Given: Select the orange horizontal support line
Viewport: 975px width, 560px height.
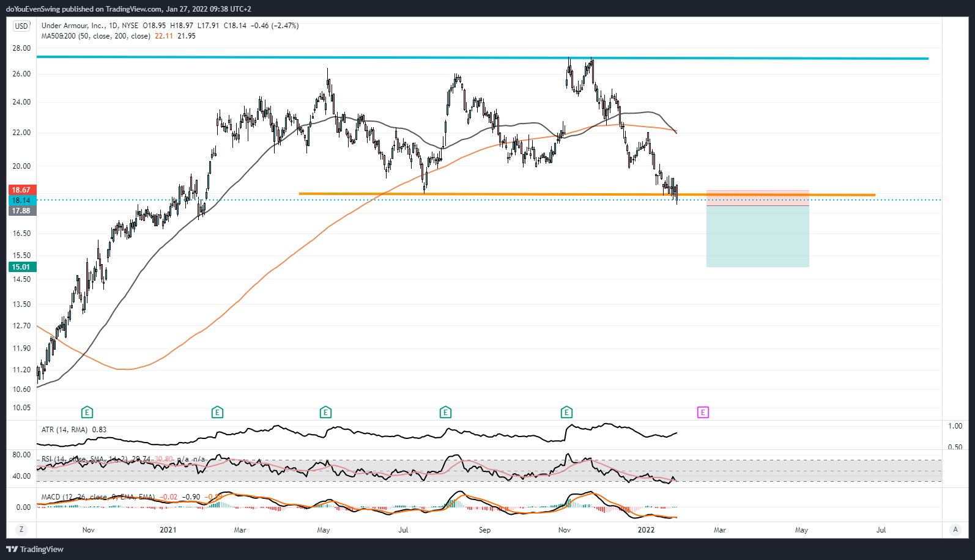Looking at the screenshot, I should coord(587,194).
